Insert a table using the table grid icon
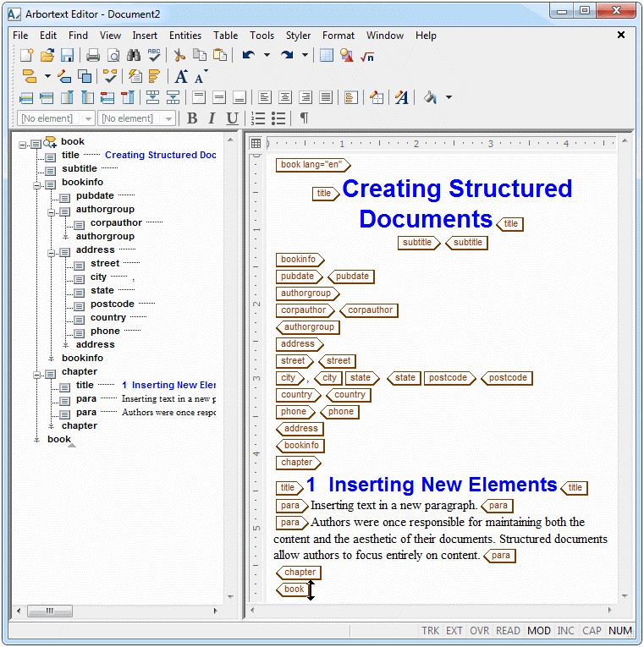The height and width of the screenshot is (647, 644). pyautogui.click(x=326, y=55)
